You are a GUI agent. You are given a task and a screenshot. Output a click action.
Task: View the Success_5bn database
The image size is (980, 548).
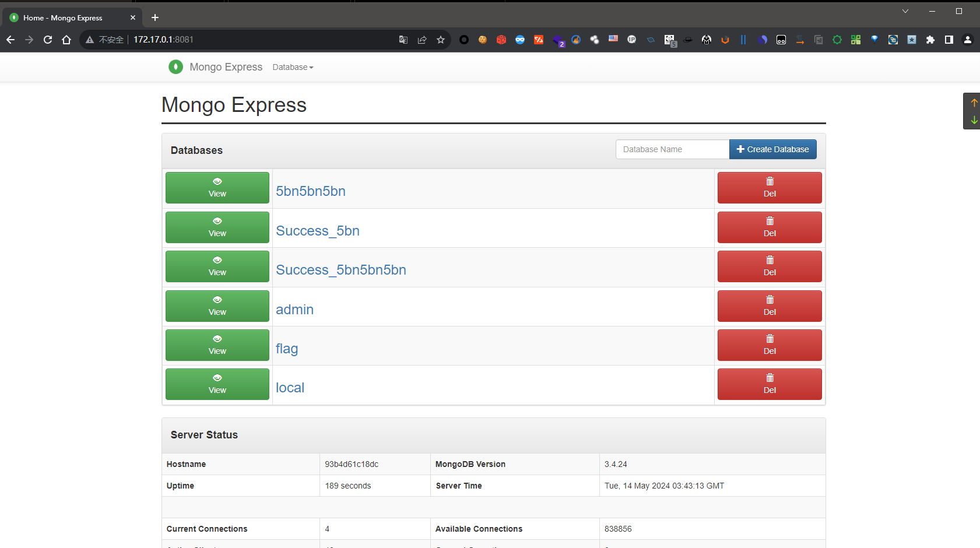217,227
